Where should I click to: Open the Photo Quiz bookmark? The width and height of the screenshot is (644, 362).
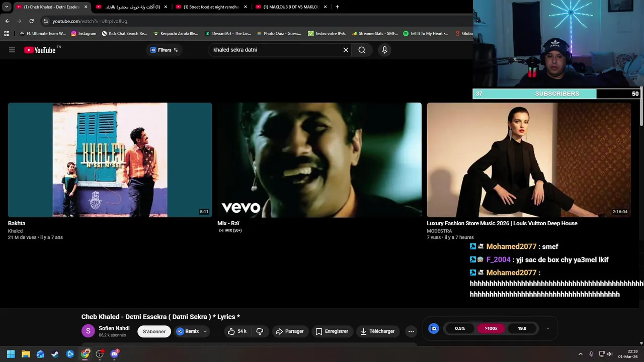pos(279,34)
